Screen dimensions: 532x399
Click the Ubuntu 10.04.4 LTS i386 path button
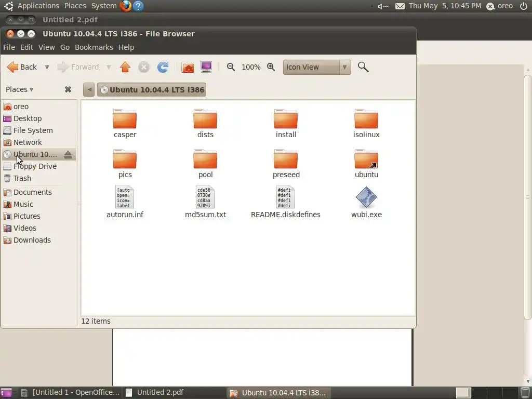152,89
